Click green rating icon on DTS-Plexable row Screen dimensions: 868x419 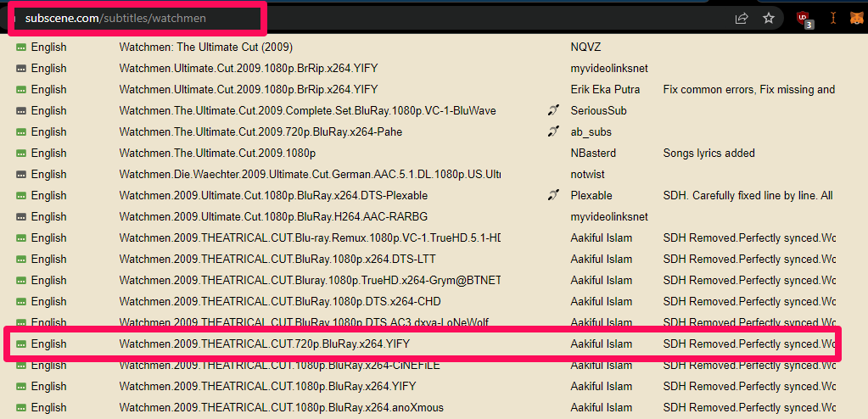click(x=21, y=196)
